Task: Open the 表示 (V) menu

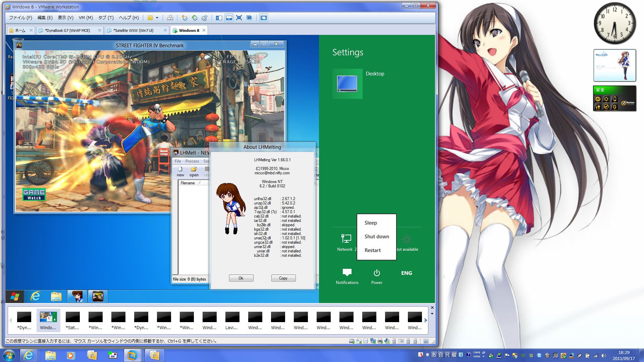Action: (x=66, y=18)
